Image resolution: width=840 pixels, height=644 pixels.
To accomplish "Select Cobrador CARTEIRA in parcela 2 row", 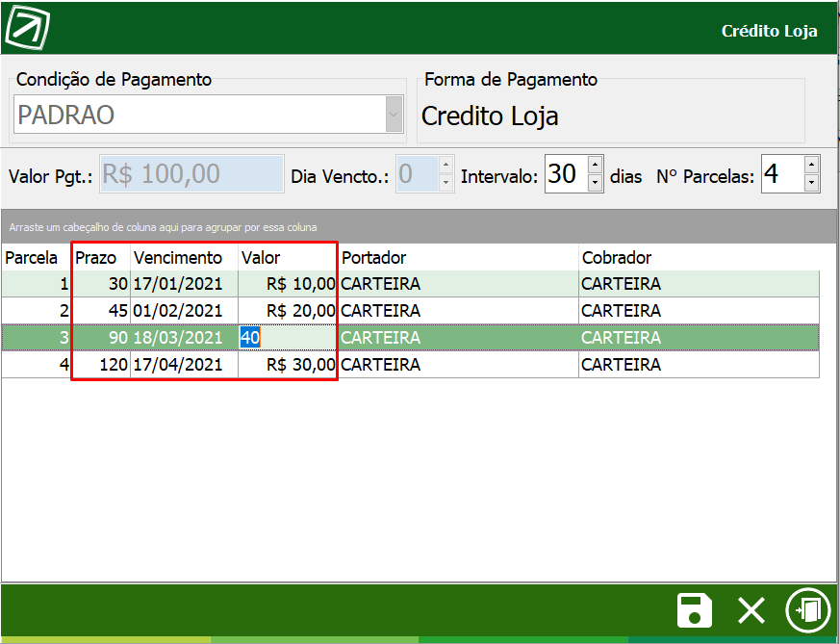I will pyautogui.click(x=700, y=311).
